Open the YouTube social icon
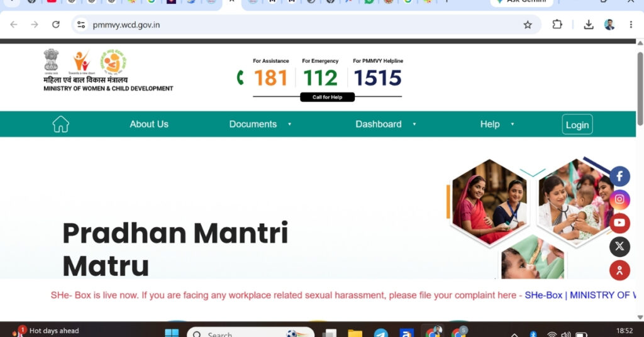The image size is (644, 337). click(x=619, y=223)
